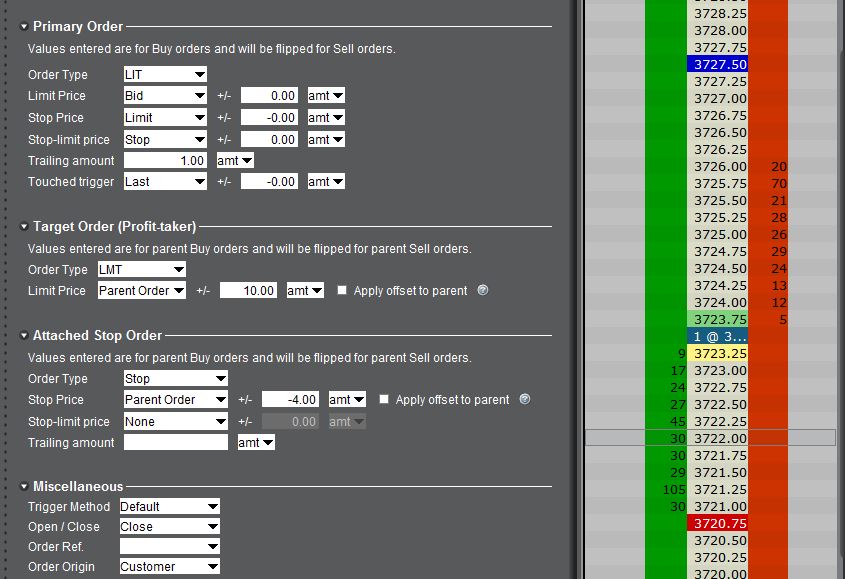Open help icon beside Stop Apply offset
Image resolution: width=845 pixels, height=579 pixels.
click(525, 399)
